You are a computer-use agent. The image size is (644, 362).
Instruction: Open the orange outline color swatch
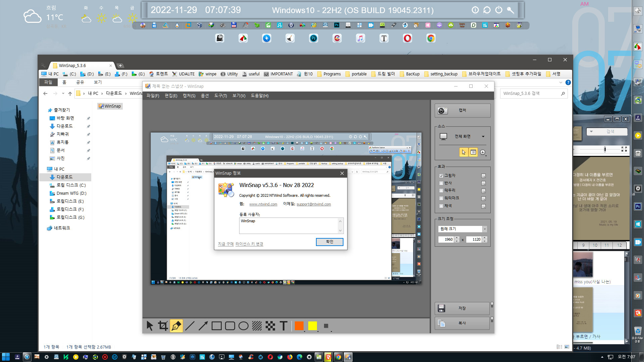point(299,326)
